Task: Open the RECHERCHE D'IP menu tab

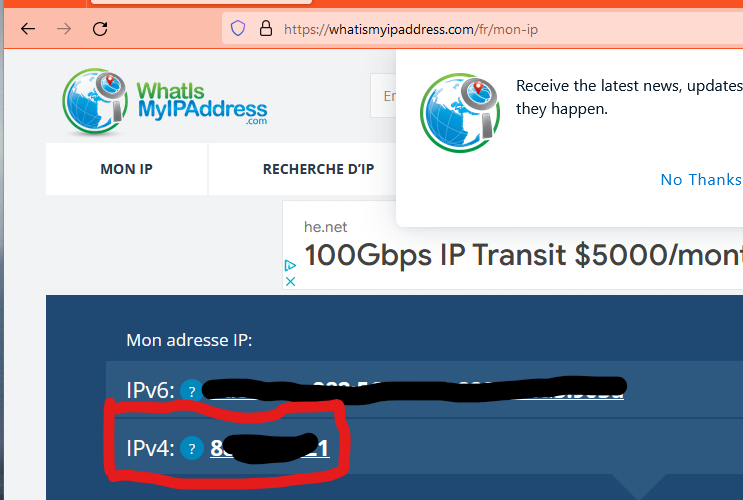Action: click(x=318, y=169)
